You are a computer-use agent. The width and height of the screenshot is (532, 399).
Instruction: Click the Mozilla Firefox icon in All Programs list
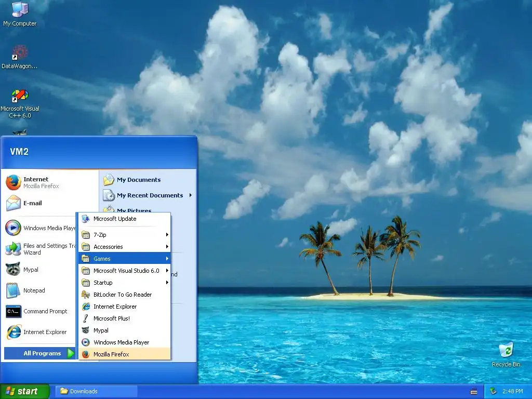(86, 354)
